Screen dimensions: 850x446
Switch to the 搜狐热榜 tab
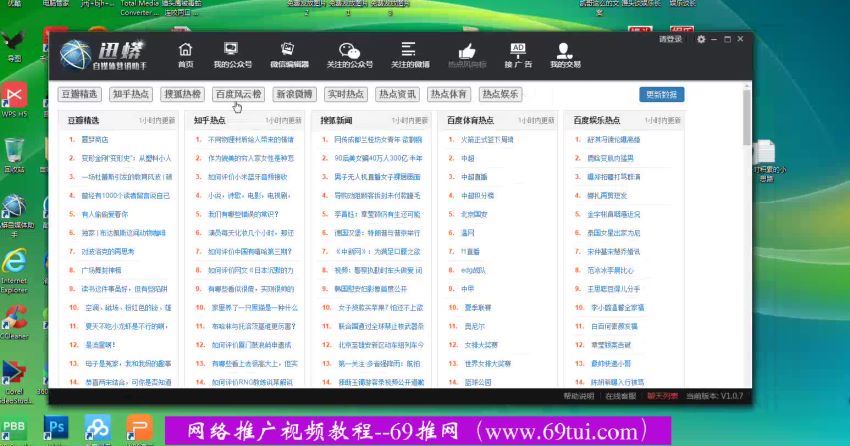click(x=183, y=94)
